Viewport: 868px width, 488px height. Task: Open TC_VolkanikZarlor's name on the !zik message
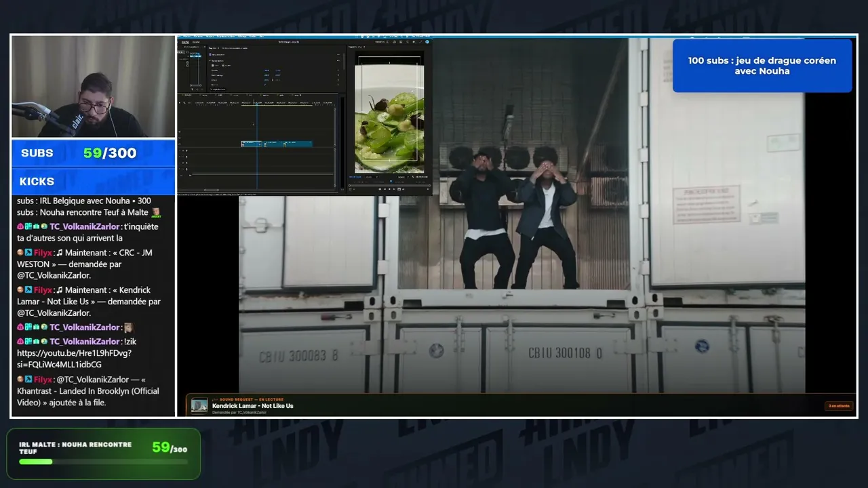[85, 342]
